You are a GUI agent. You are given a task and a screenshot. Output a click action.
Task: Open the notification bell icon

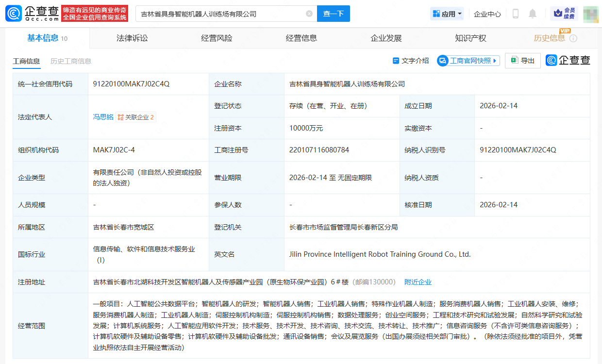tap(532, 14)
